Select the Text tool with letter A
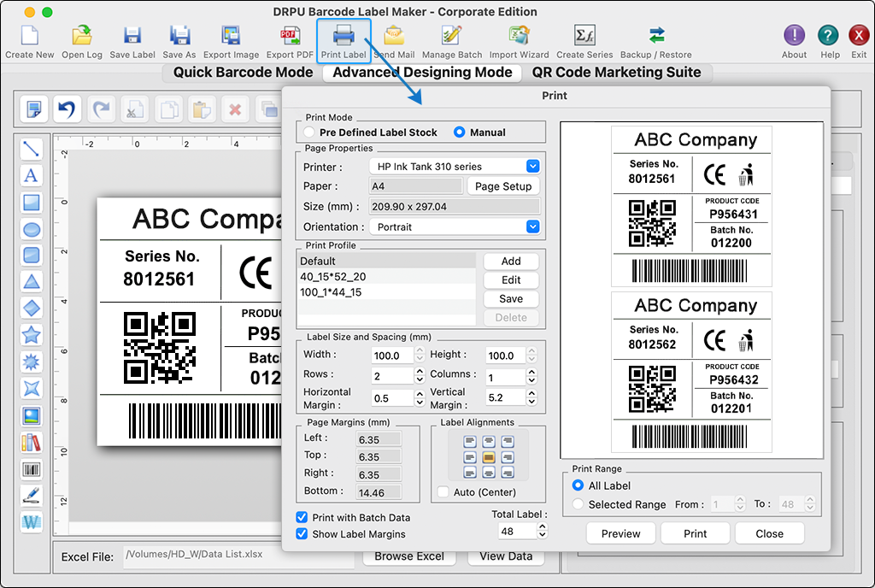This screenshot has height=588, width=875. click(32, 175)
